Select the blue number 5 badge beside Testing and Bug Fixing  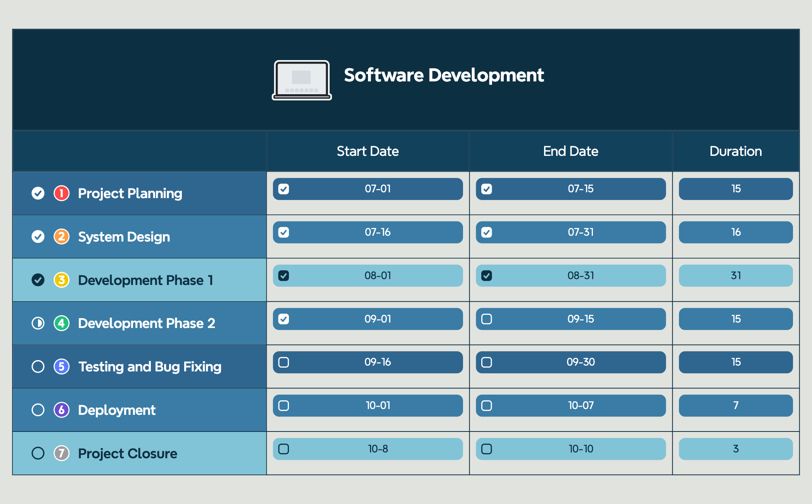point(61,366)
